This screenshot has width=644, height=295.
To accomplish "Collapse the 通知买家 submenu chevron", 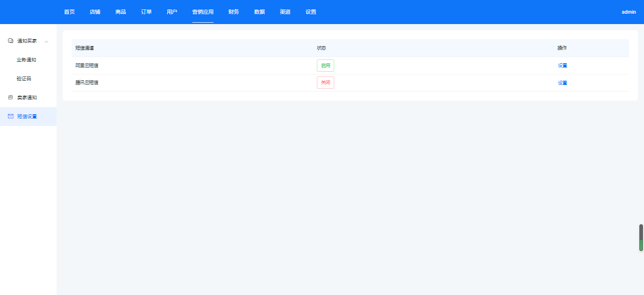I will tap(46, 42).
